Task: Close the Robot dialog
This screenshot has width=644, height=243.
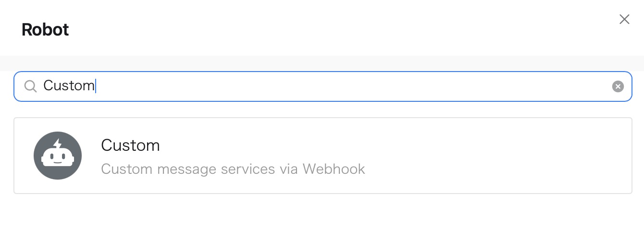Action: pos(624,19)
